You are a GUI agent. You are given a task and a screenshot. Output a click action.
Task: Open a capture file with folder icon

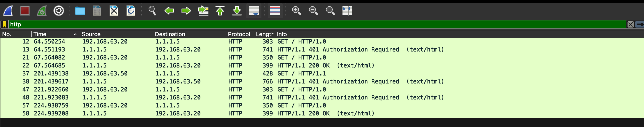point(80,11)
